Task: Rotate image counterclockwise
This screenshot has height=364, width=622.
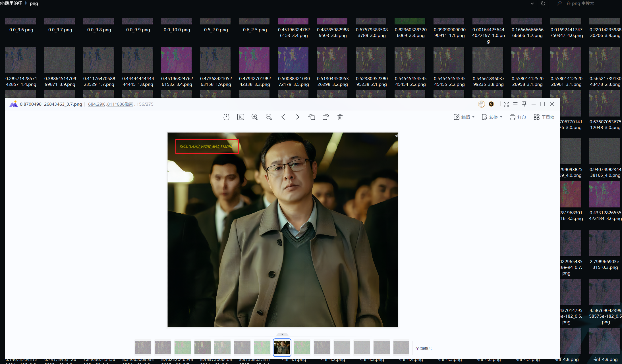Action: click(312, 117)
